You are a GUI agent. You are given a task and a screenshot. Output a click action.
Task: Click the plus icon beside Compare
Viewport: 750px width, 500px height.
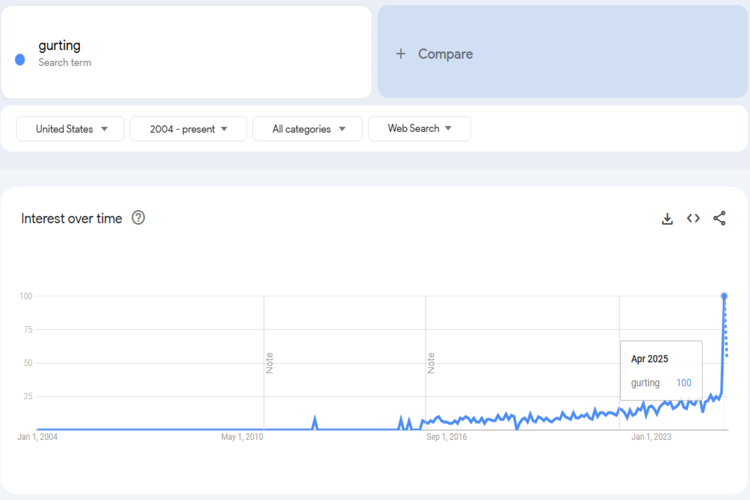pos(401,54)
